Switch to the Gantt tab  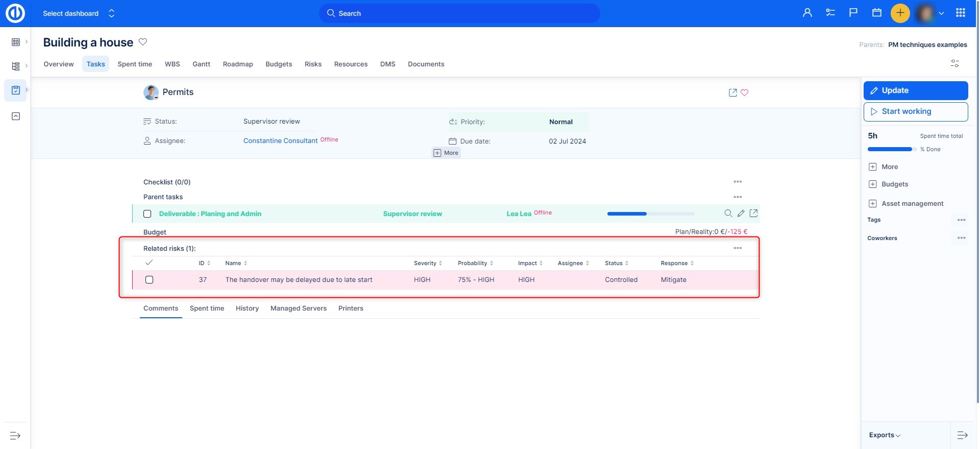pos(201,64)
